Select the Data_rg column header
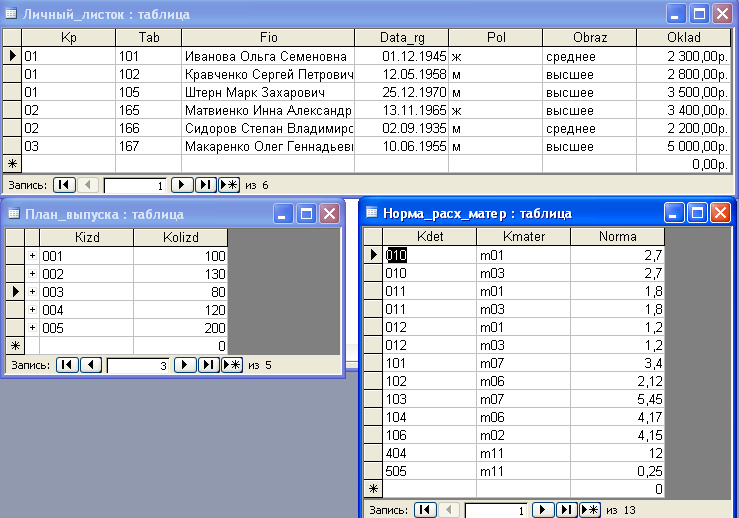This screenshot has width=739, height=518. 402,37
